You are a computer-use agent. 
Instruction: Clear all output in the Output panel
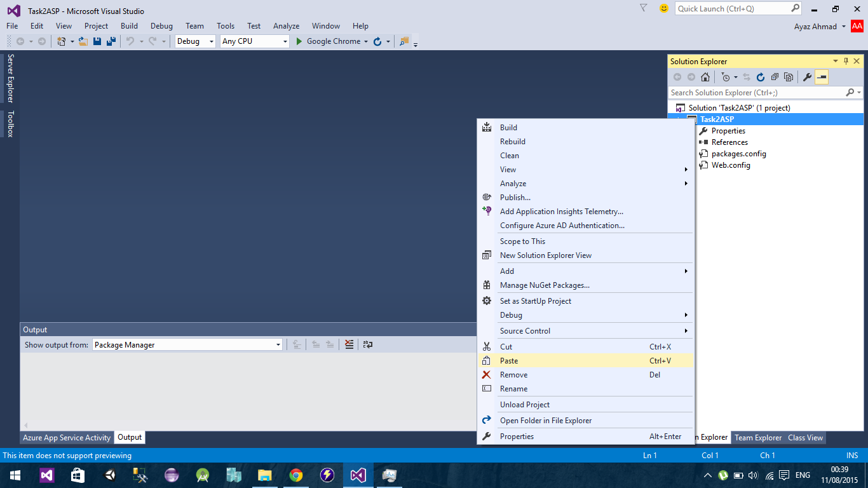tap(349, 344)
